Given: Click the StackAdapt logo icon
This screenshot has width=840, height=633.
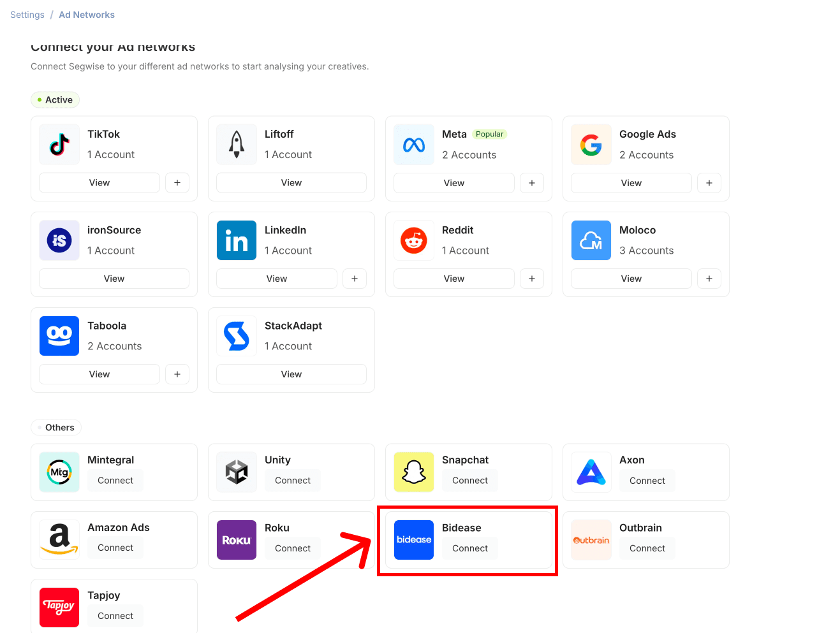Looking at the screenshot, I should click(x=237, y=336).
